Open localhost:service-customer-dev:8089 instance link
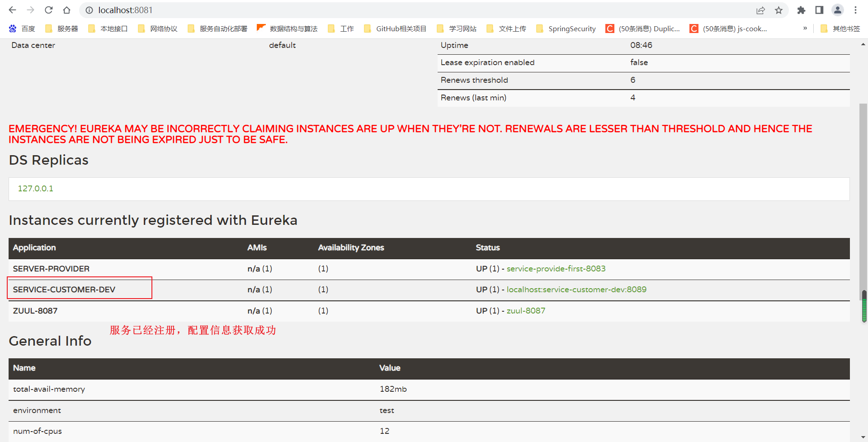This screenshot has width=868, height=442. (x=576, y=290)
